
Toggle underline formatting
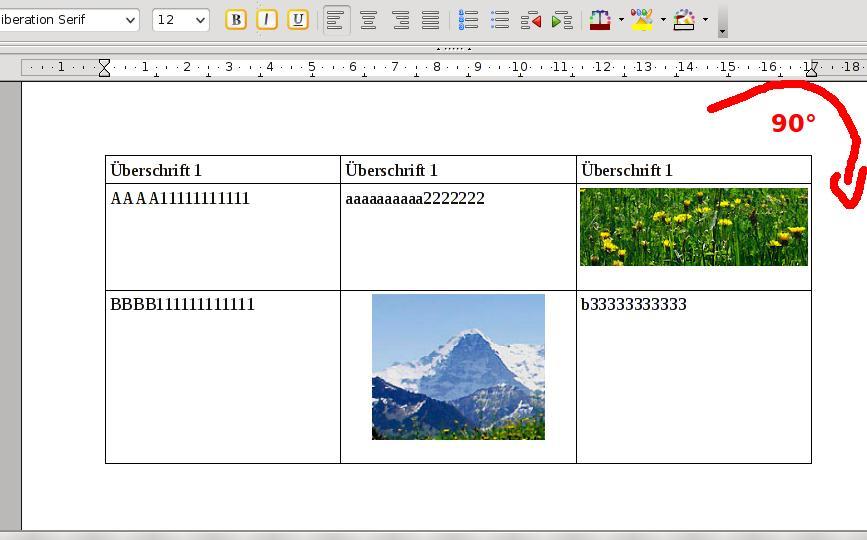click(298, 20)
